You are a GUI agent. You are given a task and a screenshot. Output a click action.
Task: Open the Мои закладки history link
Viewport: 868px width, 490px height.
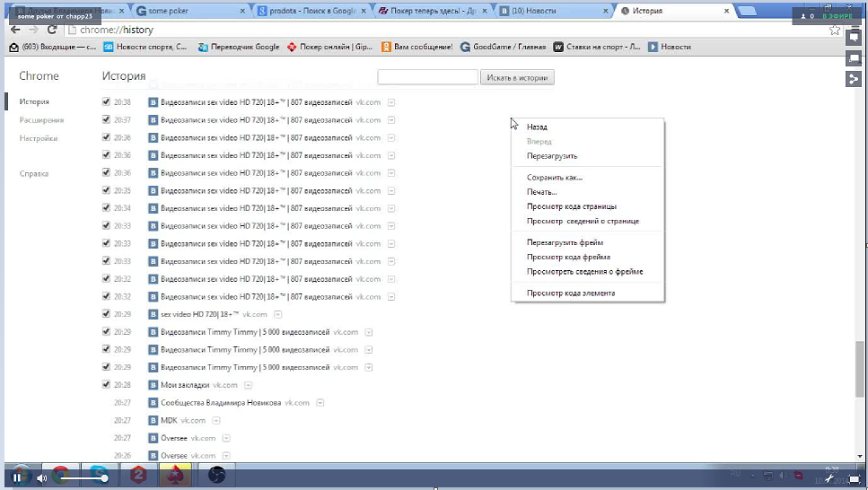(185, 385)
